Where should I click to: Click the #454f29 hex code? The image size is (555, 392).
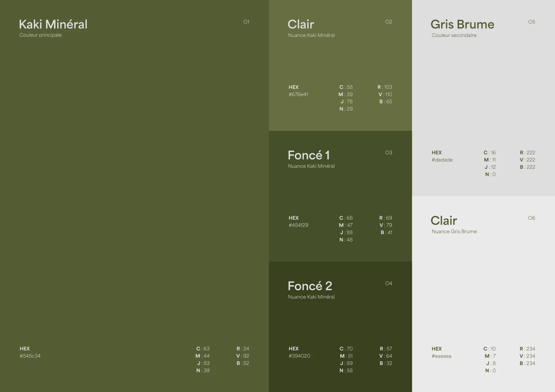298,225
